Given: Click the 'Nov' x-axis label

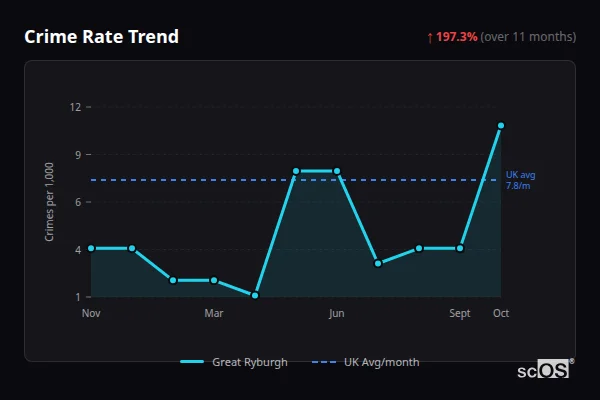Looking at the screenshot, I should tap(91, 313).
